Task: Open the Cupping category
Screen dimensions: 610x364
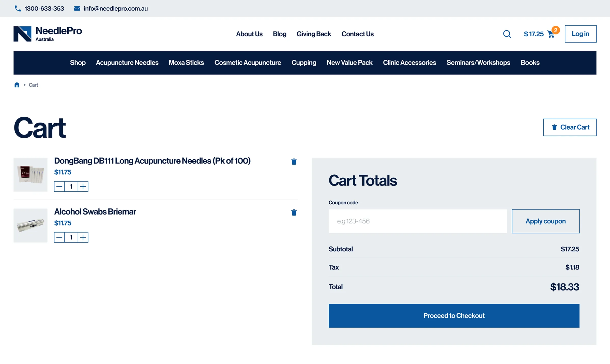Action: pyautogui.click(x=304, y=63)
